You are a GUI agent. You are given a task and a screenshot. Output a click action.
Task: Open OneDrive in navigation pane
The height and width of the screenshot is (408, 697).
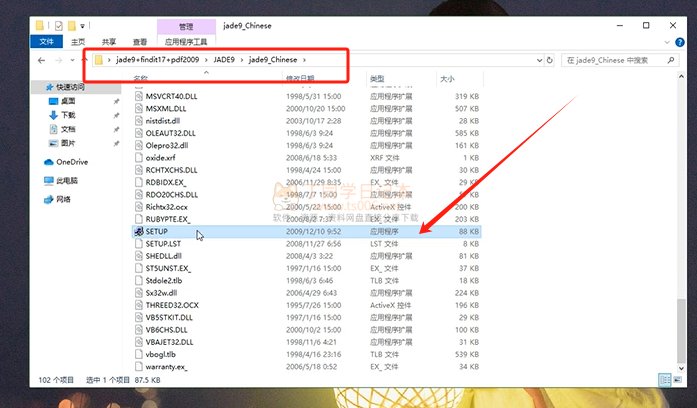coord(72,162)
